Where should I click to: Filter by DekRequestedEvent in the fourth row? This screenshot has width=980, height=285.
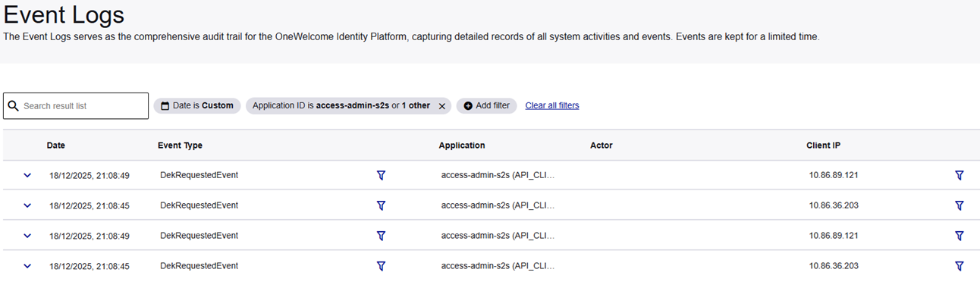pos(381,266)
